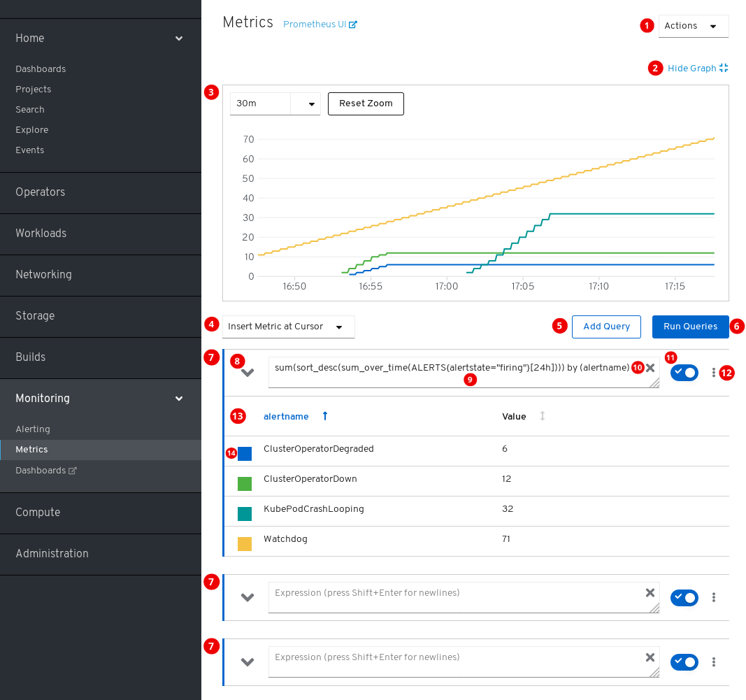This screenshot has width=746, height=700.
Task: Clear the first query expression with X icon
Action: point(650,368)
